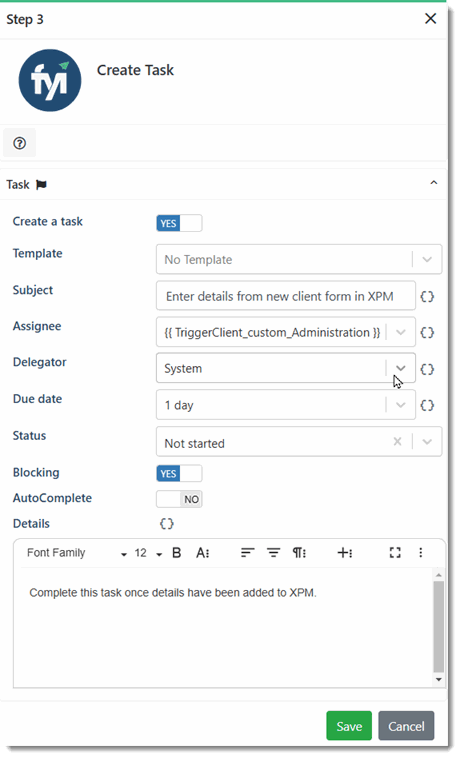Toggle the Create a task switch
This screenshot has width=460, height=758.
point(179,223)
